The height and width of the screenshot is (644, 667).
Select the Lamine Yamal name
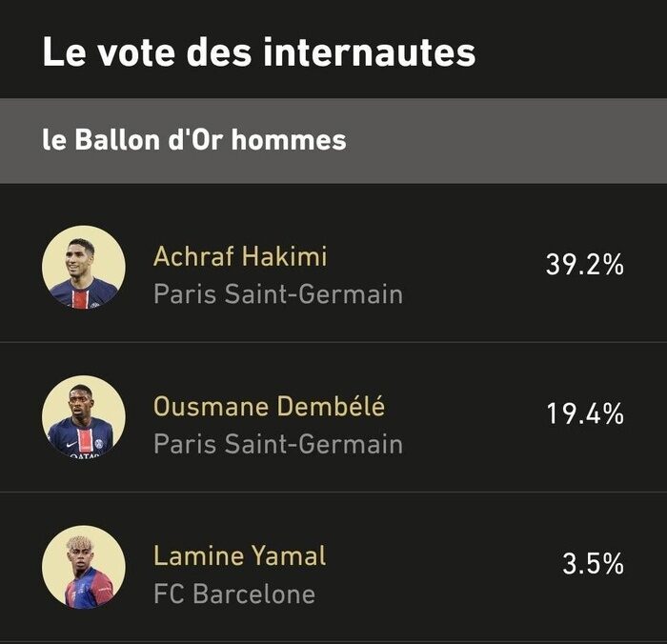[239, 555]
